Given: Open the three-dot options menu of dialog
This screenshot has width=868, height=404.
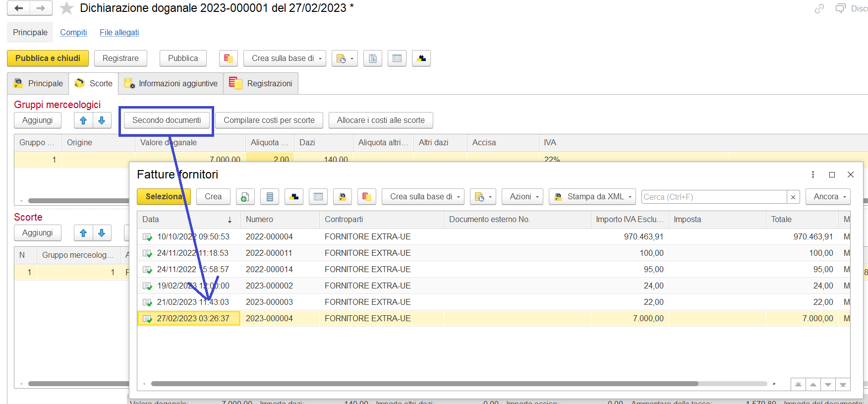Looking at the screenshot, I should tap(813, 174).
